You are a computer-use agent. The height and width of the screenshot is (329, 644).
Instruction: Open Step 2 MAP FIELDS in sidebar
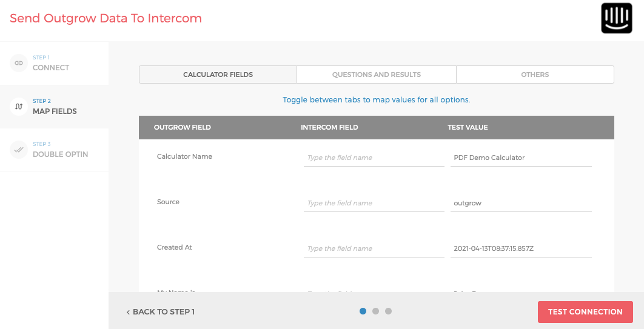pyautogui.click(x=54, y=107)
